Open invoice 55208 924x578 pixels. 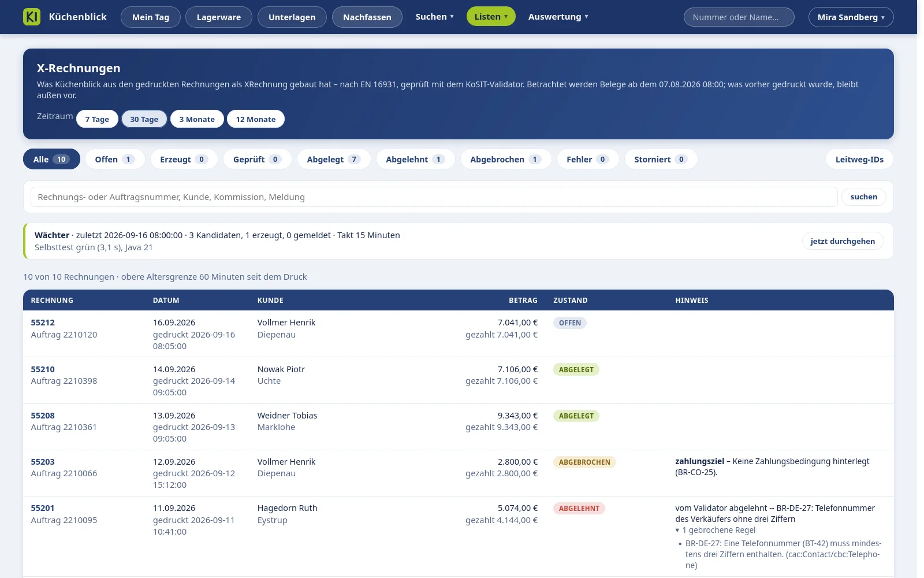43,416
